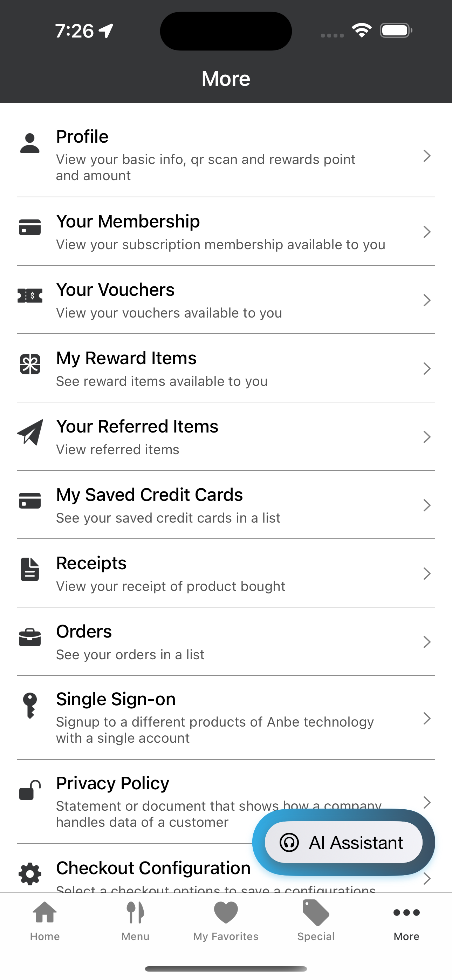This screenshot has width=452, height=980.
Task: Expand Single Sign-on row chevron
Action: (427, 718)
